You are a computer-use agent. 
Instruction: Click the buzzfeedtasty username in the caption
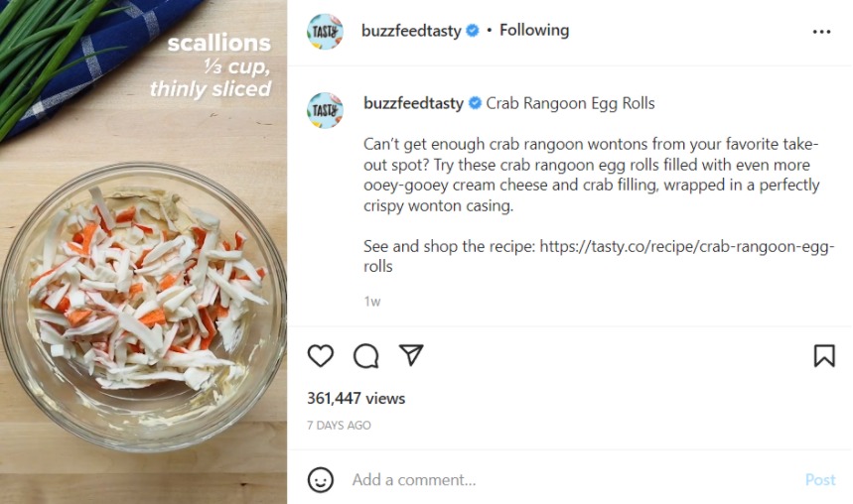[413, 103]
